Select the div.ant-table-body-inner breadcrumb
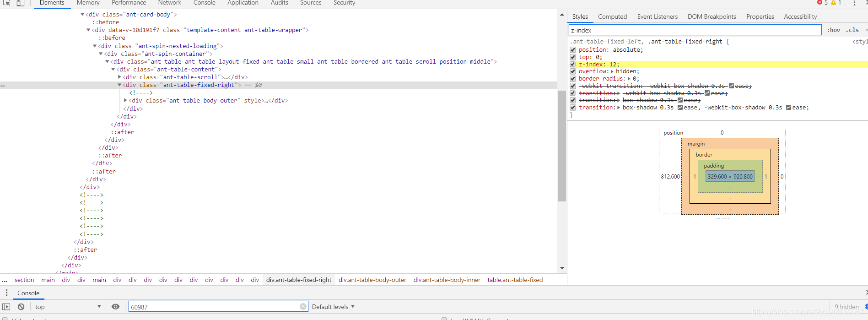The width and height of the screenshot is (868, 320). point(447,280)
